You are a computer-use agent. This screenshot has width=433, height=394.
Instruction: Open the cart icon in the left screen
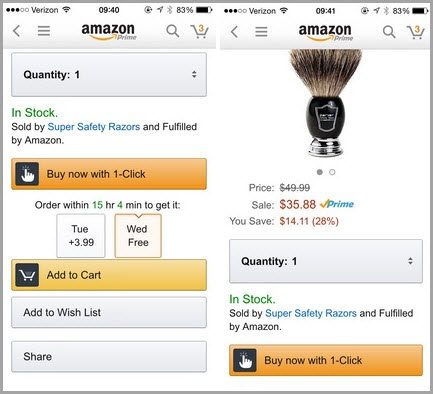click(x=200, y=31)
